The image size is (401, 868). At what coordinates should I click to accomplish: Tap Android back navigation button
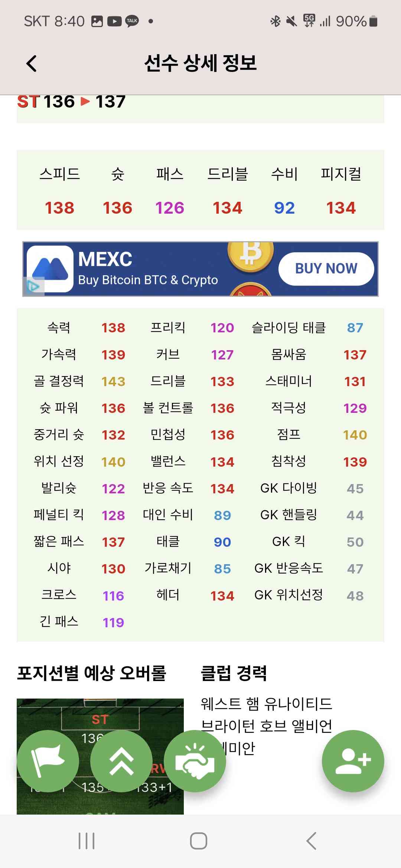[x=312, y=841]
